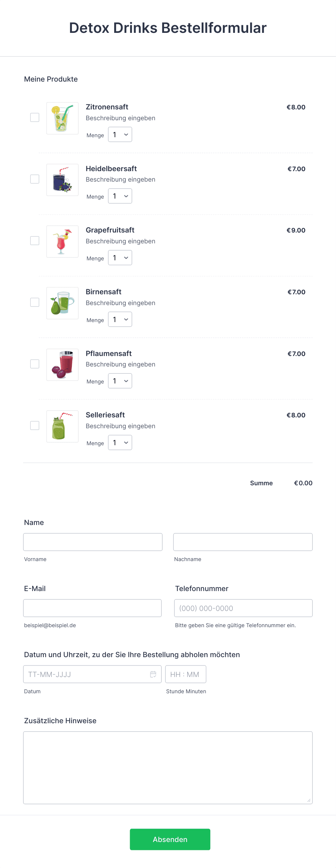336x868 pixels.
Task: Click the Zitronensaft product image
Action: (63, 118)
